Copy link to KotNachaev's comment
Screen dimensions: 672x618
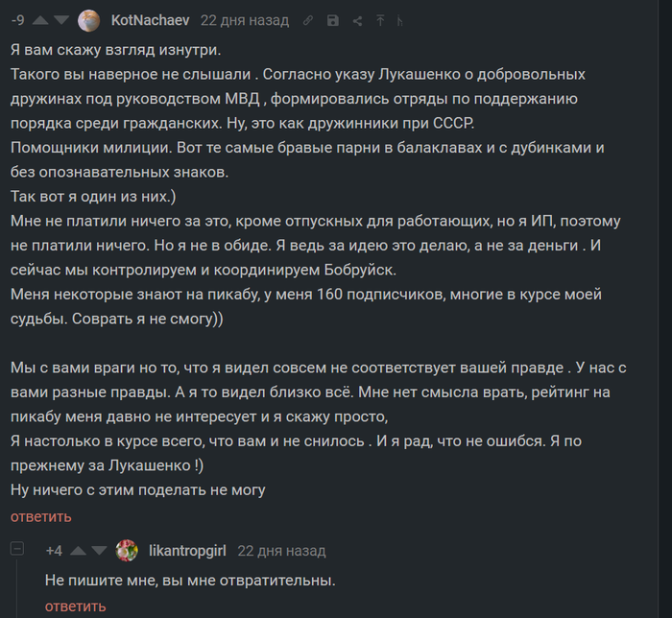[307, 20]
